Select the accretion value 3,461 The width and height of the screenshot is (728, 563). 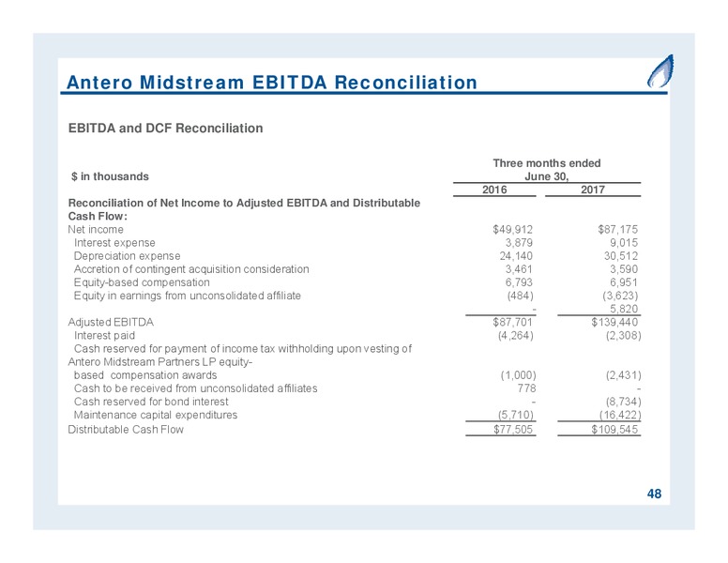tap(519, 269)
